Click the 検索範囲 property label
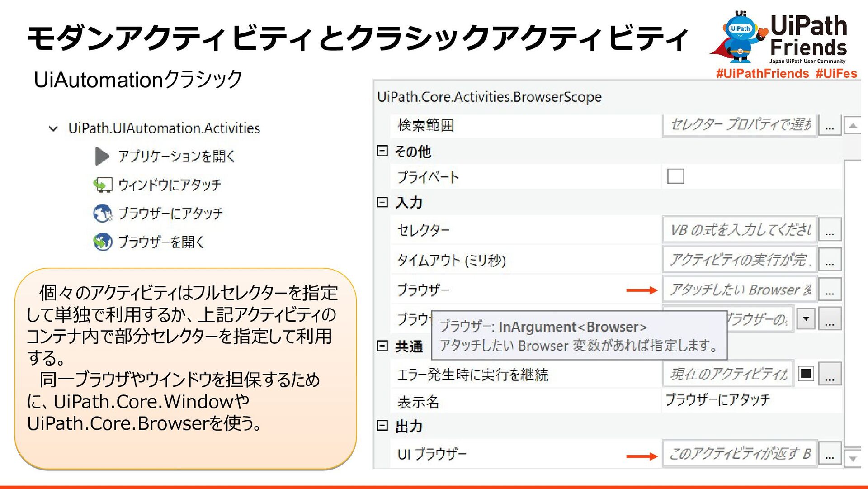 425,125
